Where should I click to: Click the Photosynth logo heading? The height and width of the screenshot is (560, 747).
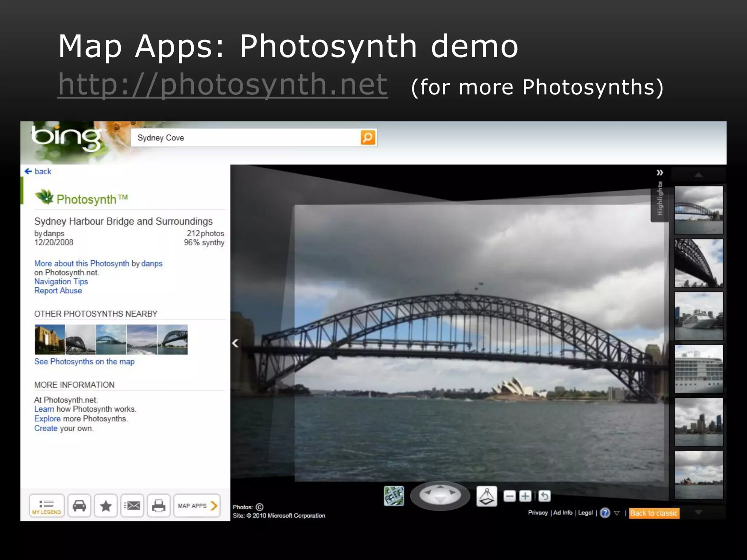coord(81,198)
